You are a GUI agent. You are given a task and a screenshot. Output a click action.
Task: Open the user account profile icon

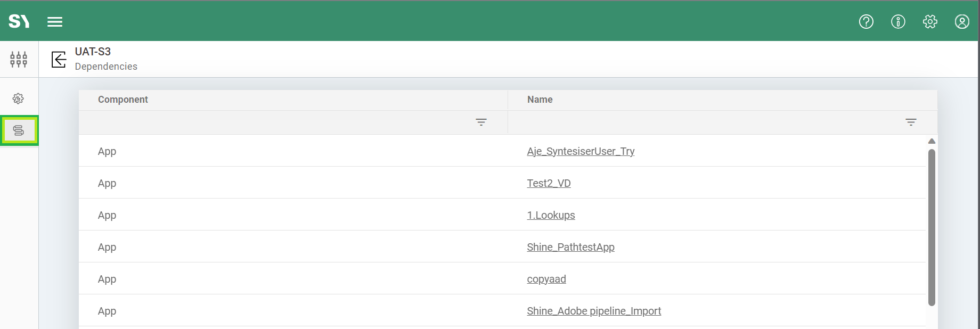coord(962,22)
